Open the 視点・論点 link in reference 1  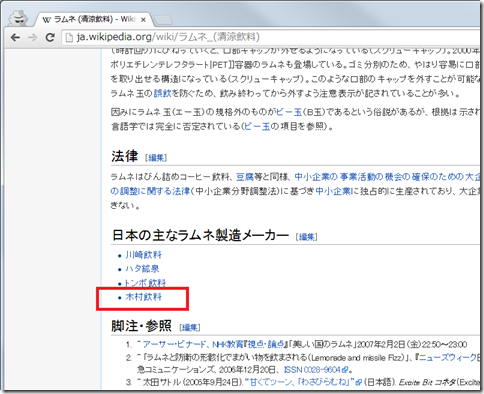click(x=267, y=344)
